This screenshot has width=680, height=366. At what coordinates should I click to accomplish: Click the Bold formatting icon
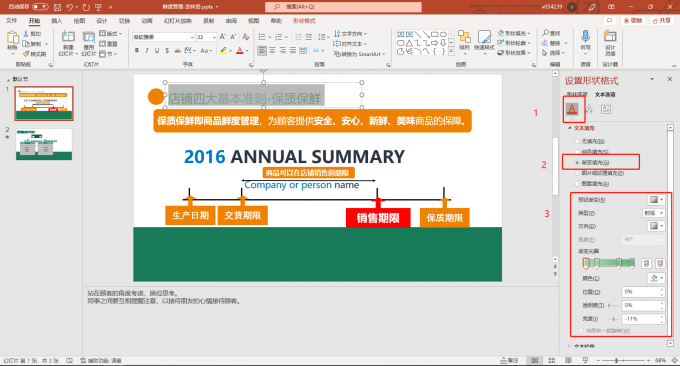pos(137,51)
